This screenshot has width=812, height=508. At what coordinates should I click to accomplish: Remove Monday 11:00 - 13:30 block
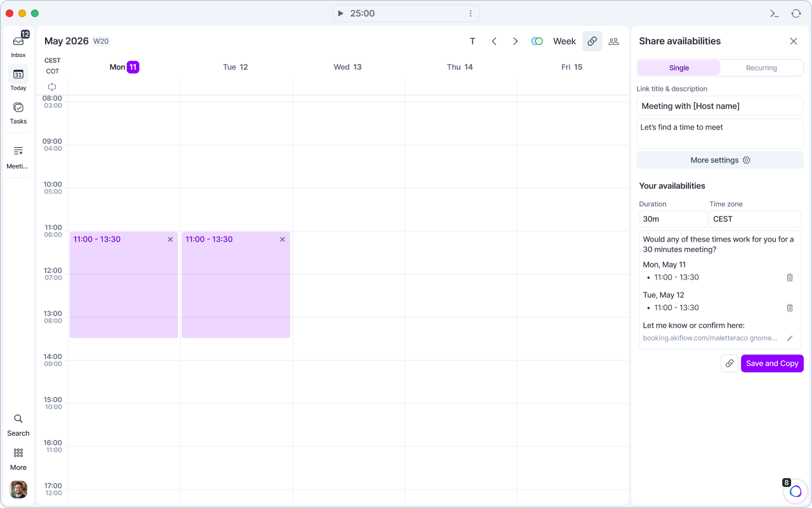click(170, 239)
